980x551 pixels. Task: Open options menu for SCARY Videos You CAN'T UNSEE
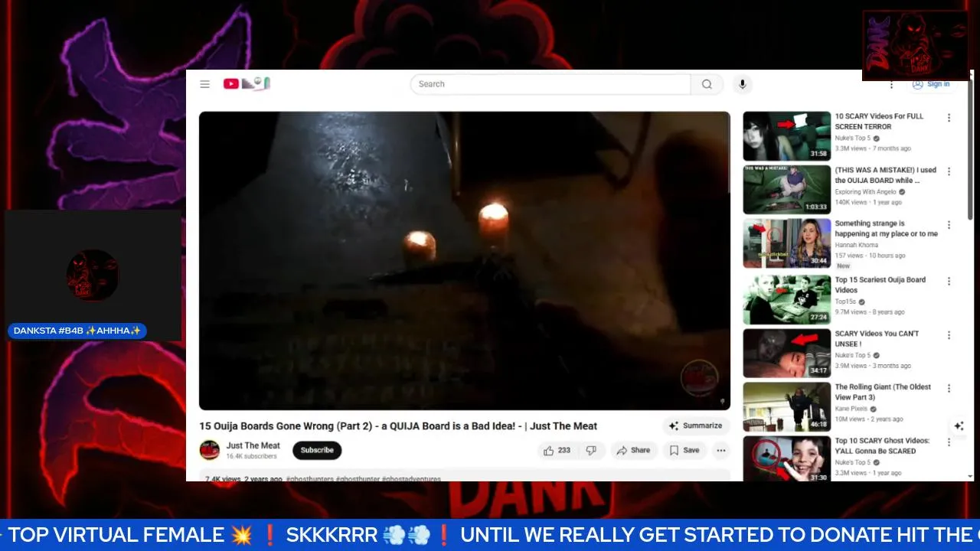tap(949, 335)
